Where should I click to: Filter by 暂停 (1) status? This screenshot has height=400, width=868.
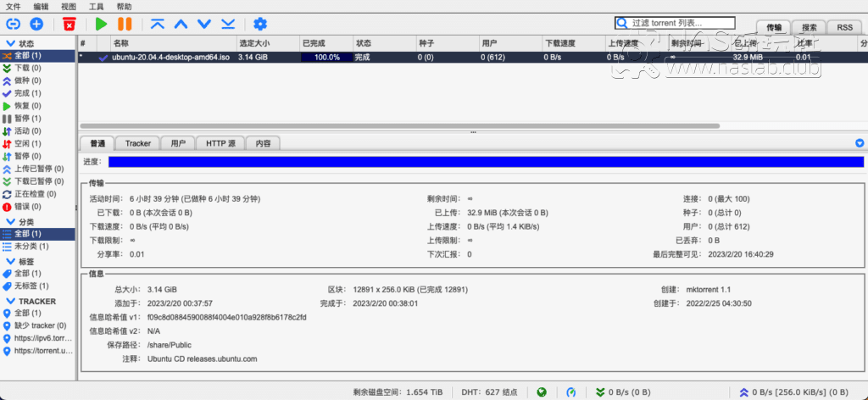click(37, 119)
